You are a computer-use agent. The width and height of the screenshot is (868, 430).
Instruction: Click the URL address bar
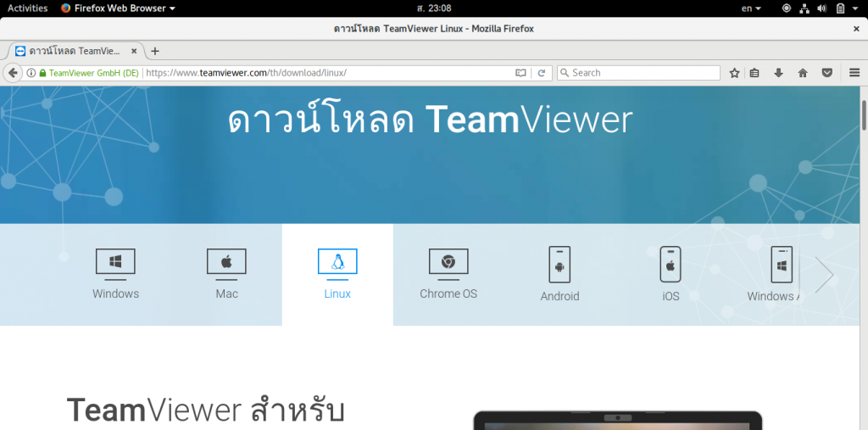329,73
